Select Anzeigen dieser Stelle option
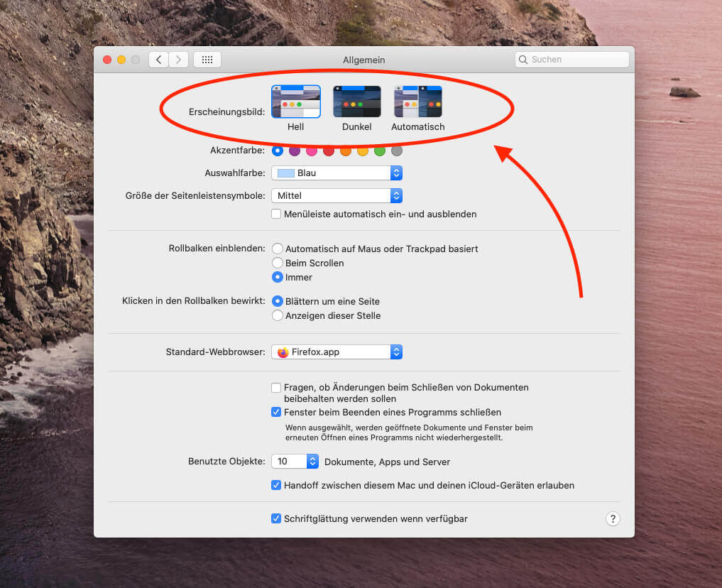Viewport: 722px width, 588px height. click(x=277, y=315)
